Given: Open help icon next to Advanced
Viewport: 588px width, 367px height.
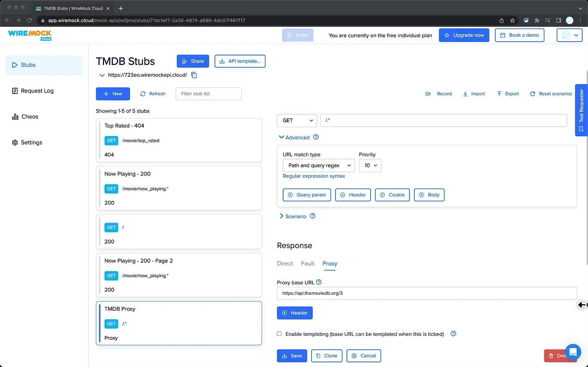Looking at the screenshot, I should point(316,137).
